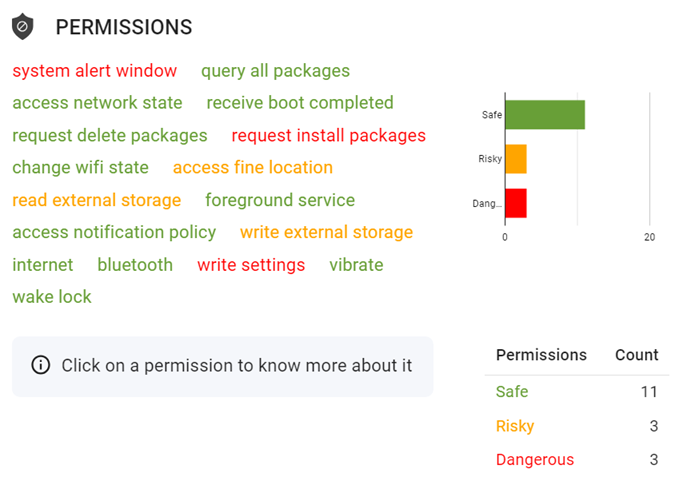
Task: Click the red Dangerous bar in chart
Action: click(x=516, y=203)
